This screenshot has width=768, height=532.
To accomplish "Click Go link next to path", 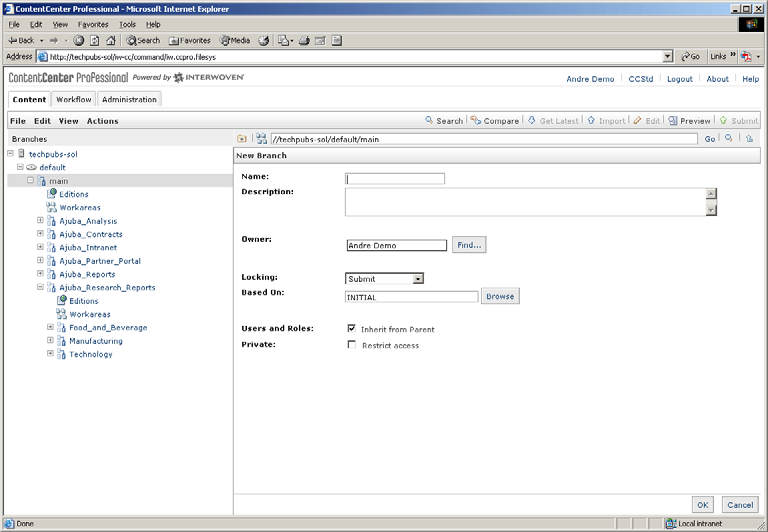I will coord(710,139).
